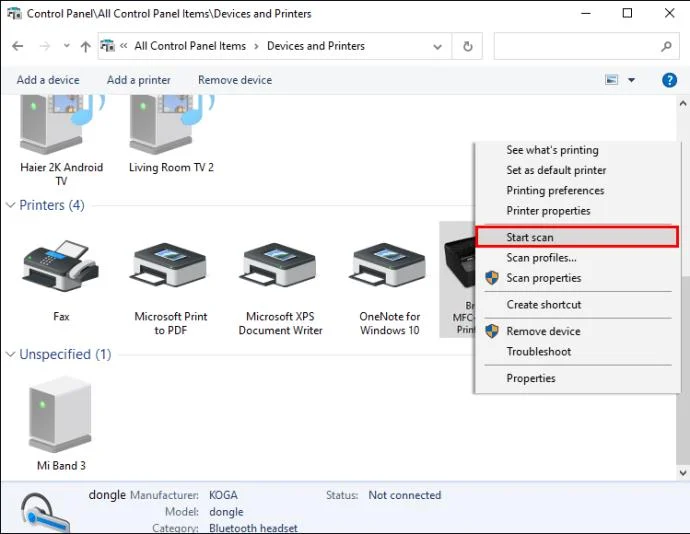Click the Control Panel icon in title bar
This screenshot has height=534, width=690.
[x=14, y=13]
